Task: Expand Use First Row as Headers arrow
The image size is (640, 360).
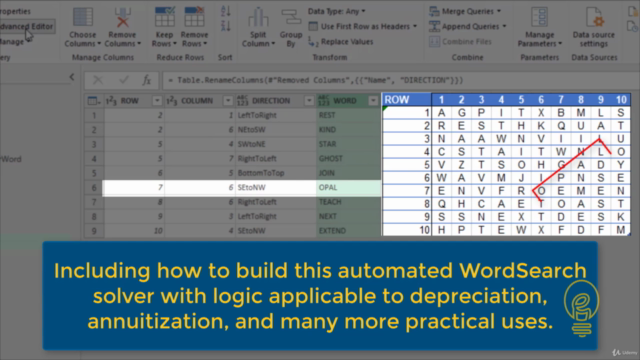Action: (x=415, y=27)
